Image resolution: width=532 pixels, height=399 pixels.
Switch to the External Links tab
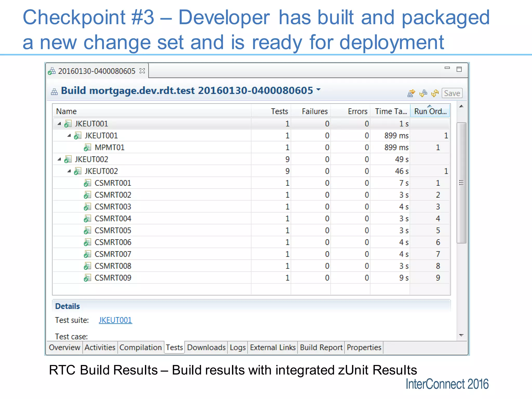click(273, 348)
